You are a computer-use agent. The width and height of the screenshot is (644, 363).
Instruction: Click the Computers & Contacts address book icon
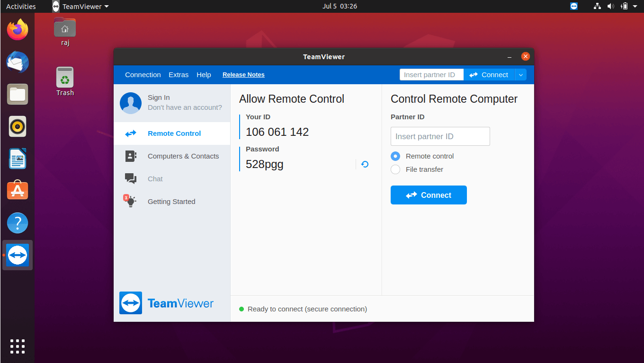(x=131, y=156)
